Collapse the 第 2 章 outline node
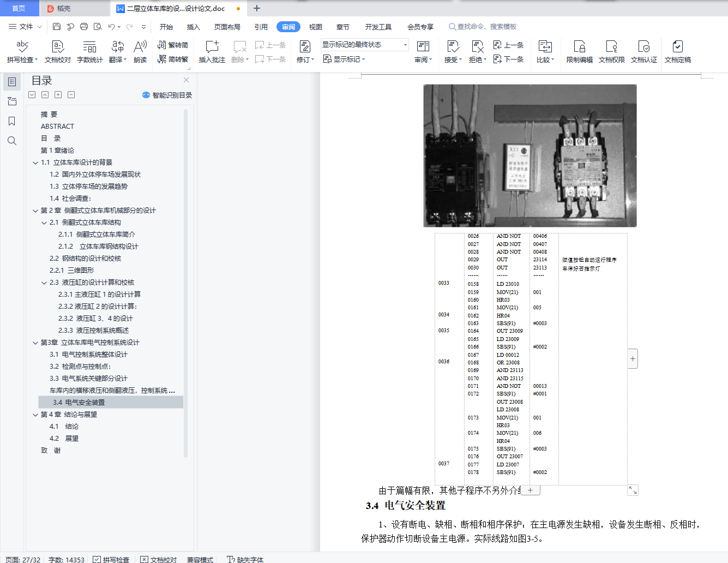The height and width of the screenshot is (563, 728). tap(35, 211)
